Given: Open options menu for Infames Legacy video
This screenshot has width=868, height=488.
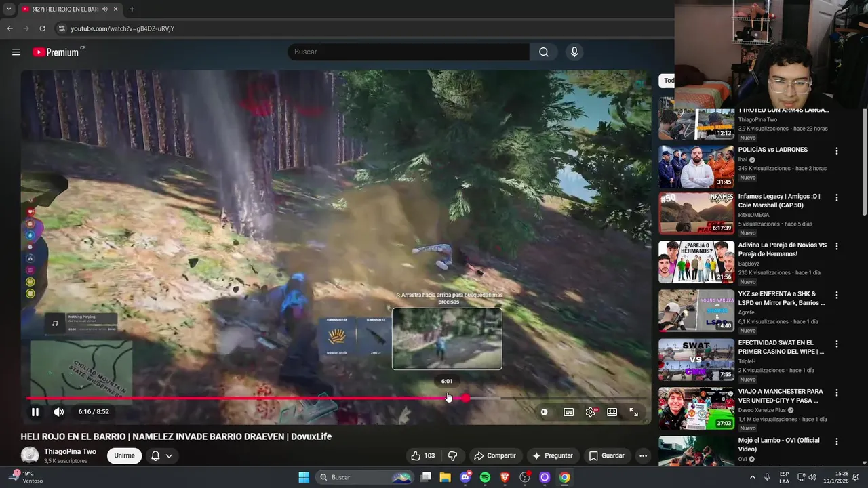Looking at the screenshot, I should 837,198.
